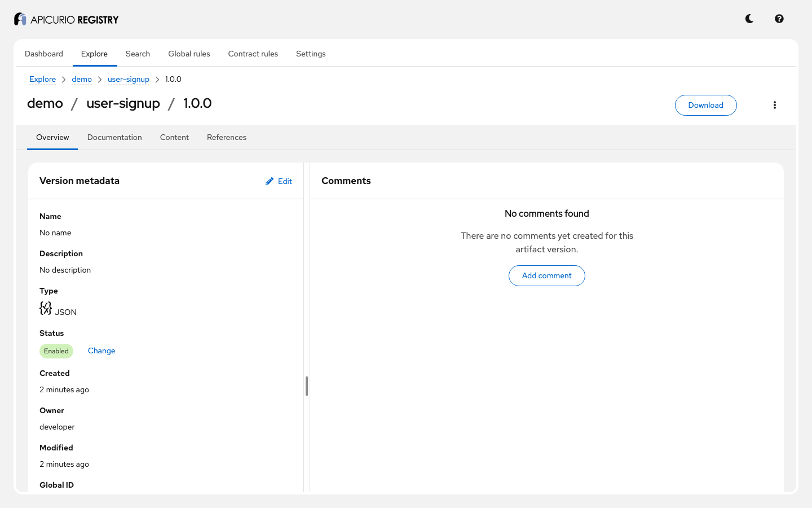Click the Apicurio Registry logo
812x508 pixels.
click(x=66, y=19)
